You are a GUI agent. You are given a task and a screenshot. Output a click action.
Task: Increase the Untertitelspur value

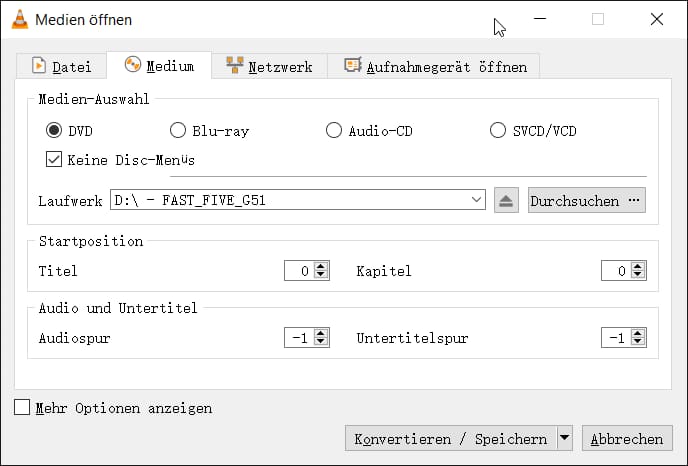tap(638, 333)
